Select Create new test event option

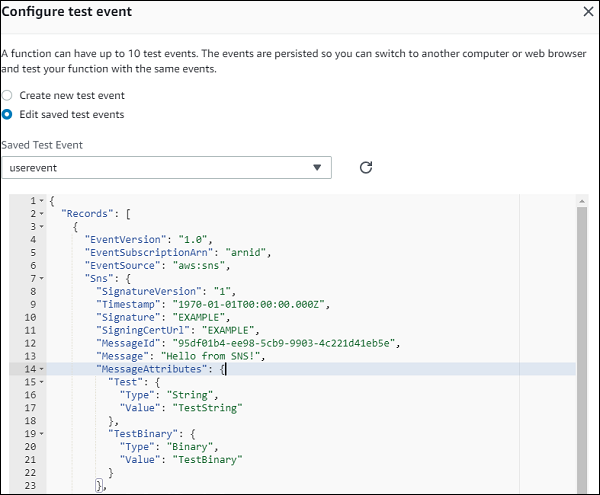pyautogui.click(x=8, y=95)
